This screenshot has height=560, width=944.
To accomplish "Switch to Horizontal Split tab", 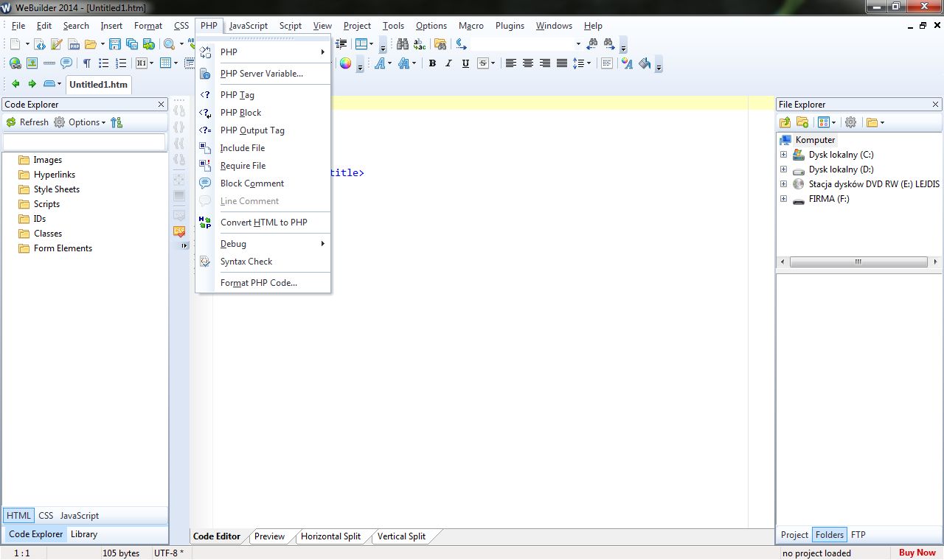I will (x=331, y=536).
